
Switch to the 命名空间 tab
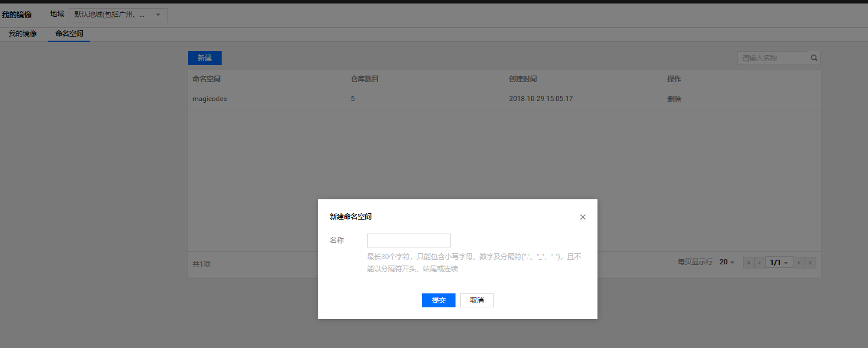[69, 34]
